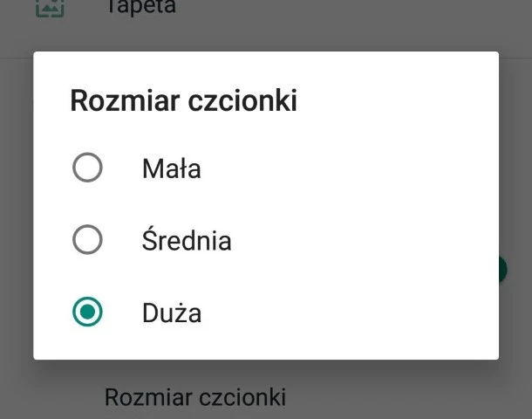Toggle the green switch behind the dialog edge

tap(504, 269)
